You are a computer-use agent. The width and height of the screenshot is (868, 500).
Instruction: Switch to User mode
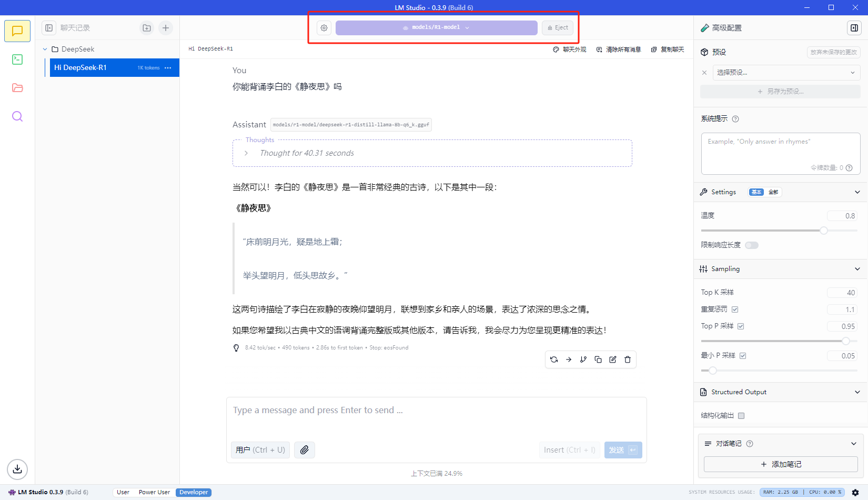pos(123,493)
